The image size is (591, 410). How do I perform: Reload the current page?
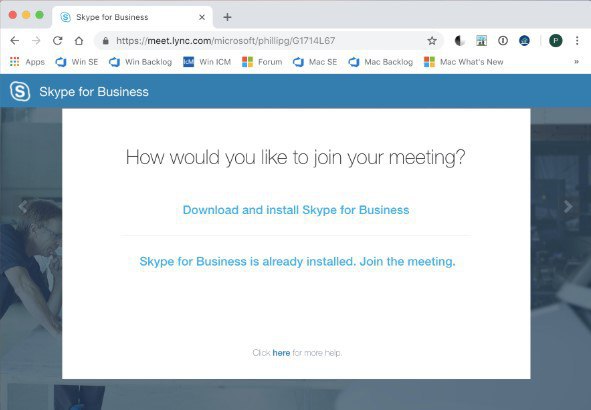click(x=57, y=41)
